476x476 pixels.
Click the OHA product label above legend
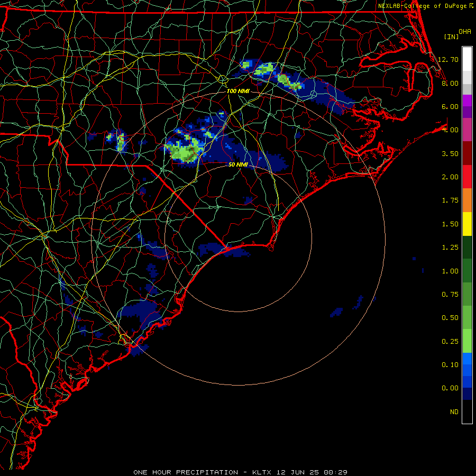(465, 31)
